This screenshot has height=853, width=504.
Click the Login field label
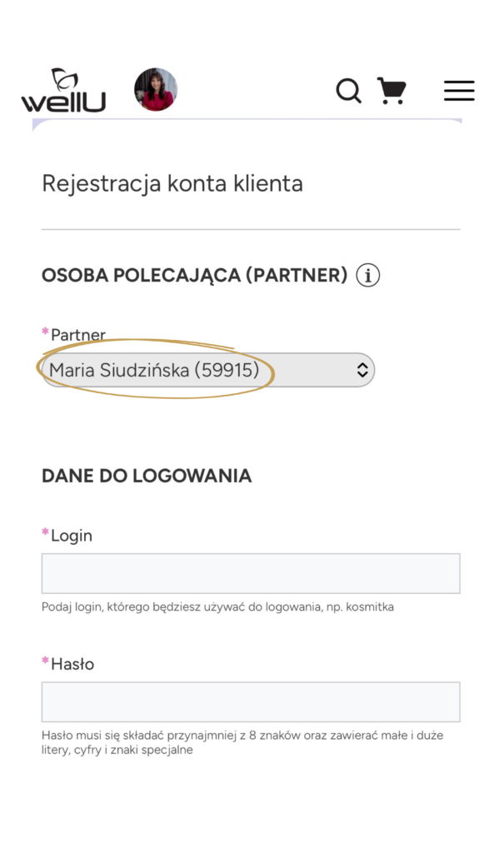[x=72, y=536]
